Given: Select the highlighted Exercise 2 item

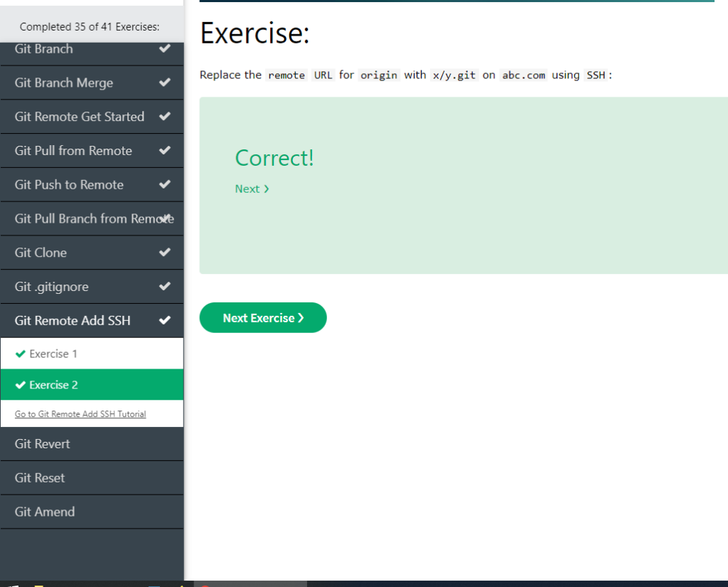Looking at the screenshot, I should (92, 385).
